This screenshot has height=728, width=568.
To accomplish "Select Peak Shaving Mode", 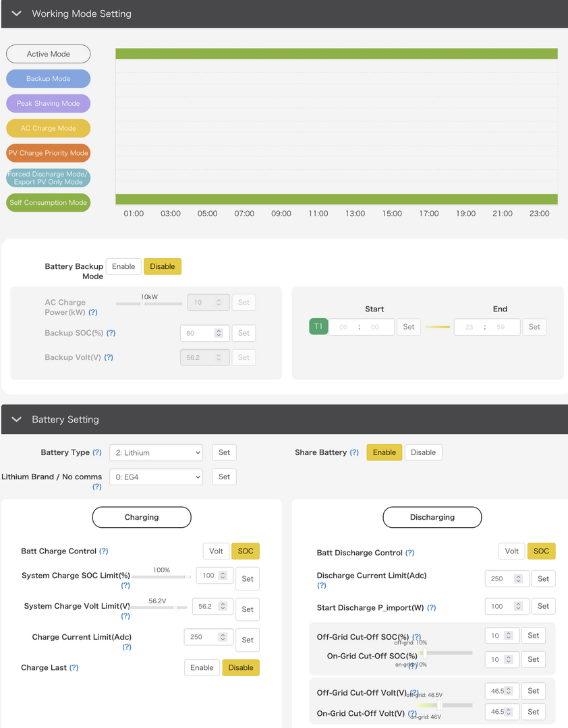I will pos(48,104).
